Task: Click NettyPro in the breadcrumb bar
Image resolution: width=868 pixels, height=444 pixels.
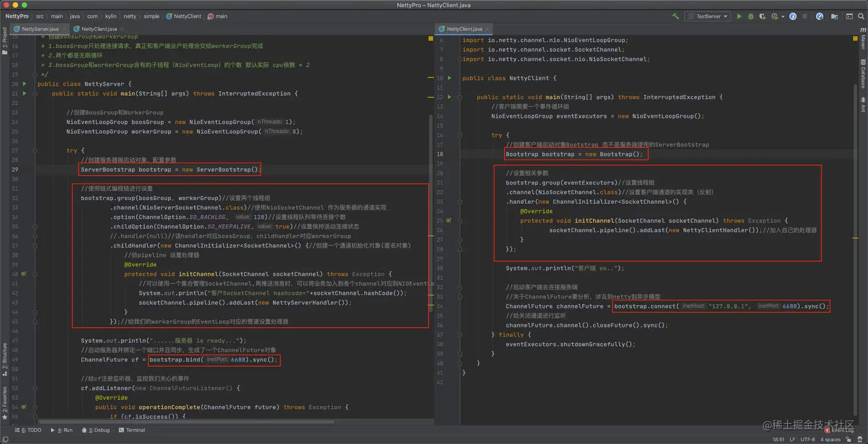Action: (x=17, y=17)
